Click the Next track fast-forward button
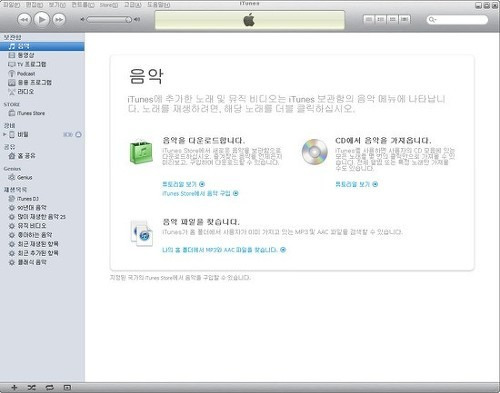500x393 pixels. (x=59, y=20)
